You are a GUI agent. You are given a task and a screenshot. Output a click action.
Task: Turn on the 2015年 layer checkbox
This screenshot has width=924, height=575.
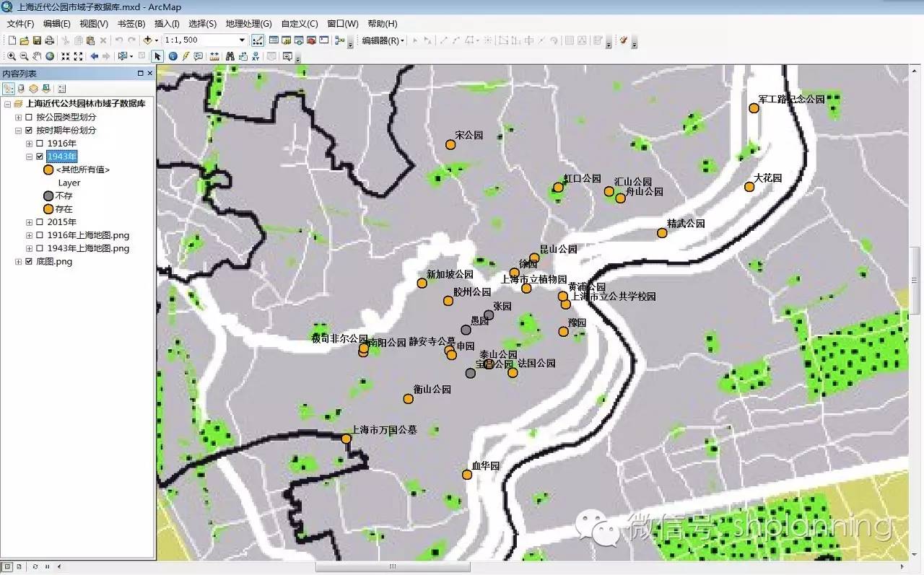(40, 222)
